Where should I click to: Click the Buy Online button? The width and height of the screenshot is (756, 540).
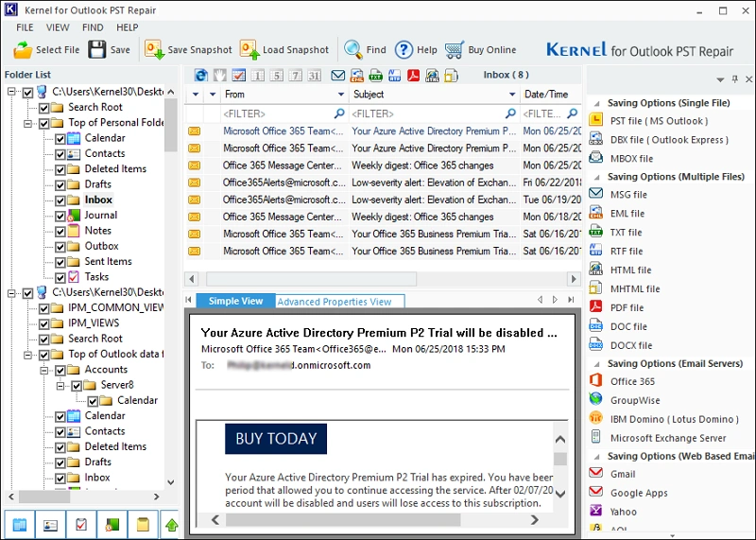tap(481, 50)
